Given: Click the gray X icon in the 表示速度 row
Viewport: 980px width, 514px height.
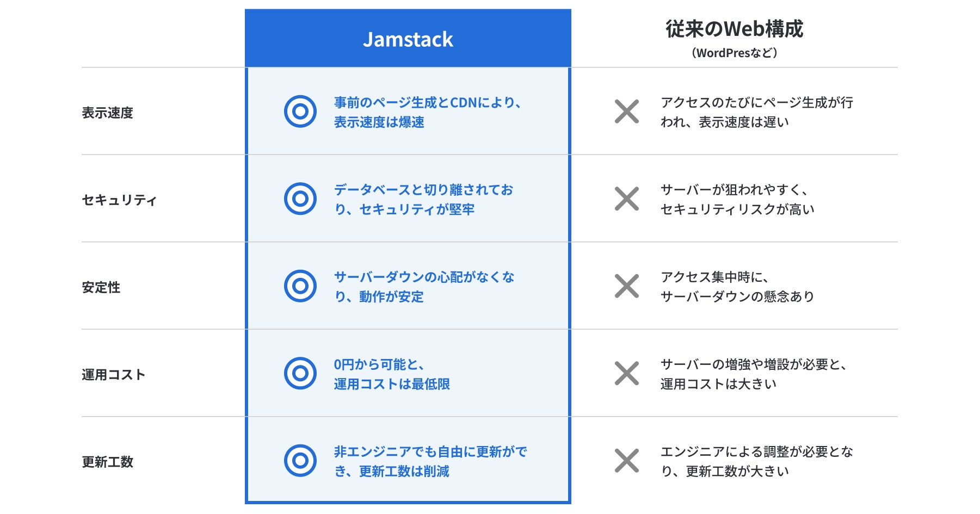Looking at the screenshot, I should [x=626, y=112].
